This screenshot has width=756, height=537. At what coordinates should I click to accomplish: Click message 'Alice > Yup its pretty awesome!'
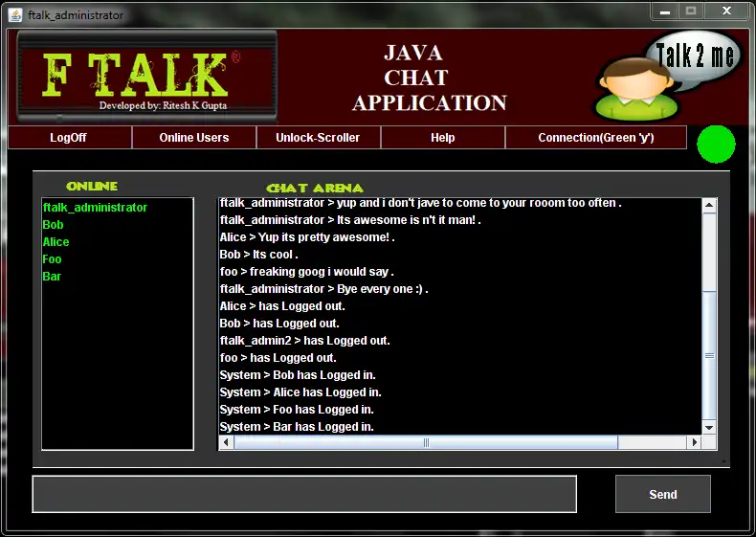(x=307, y=237)
